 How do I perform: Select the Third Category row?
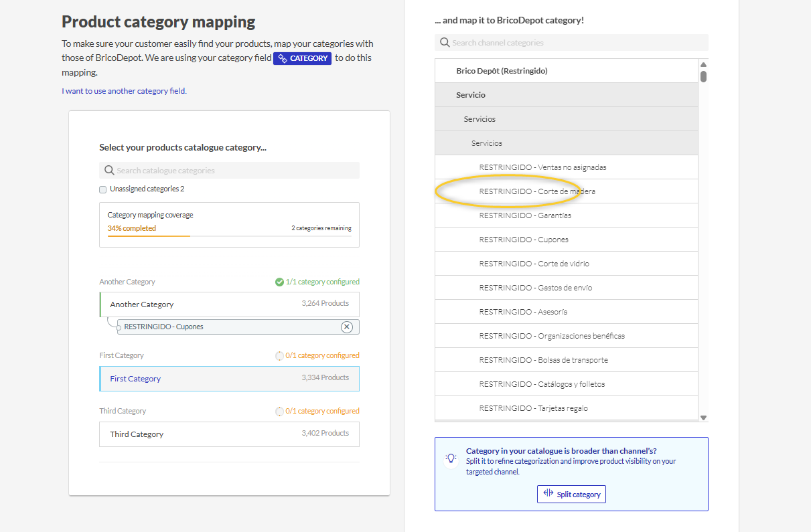[x=229, y=434]
